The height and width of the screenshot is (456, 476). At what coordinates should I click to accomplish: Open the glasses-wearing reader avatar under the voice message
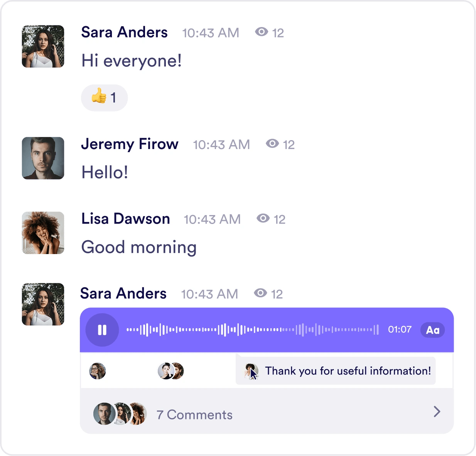click(97, 371)
